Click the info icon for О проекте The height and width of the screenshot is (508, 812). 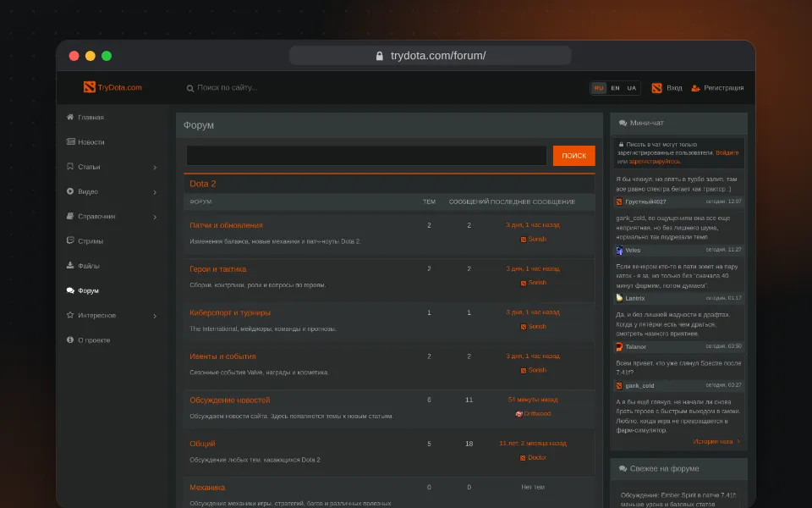click(70, 340)
